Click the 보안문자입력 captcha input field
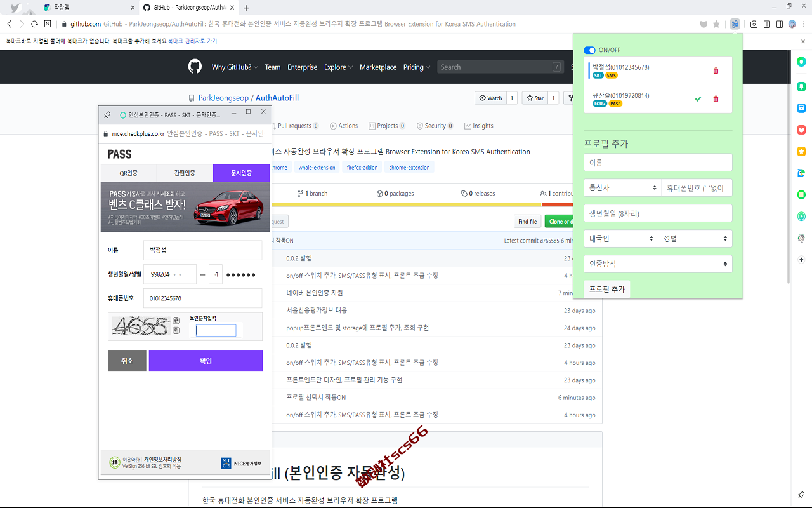This screenshot has height=508, width=812. [x=216, y=330]
